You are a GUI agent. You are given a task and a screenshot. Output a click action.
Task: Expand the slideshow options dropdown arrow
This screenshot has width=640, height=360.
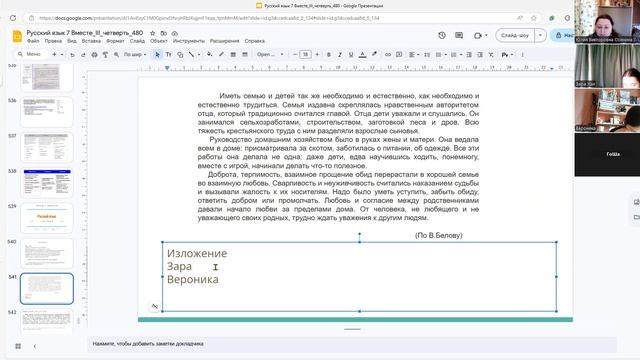coord(540,36)
